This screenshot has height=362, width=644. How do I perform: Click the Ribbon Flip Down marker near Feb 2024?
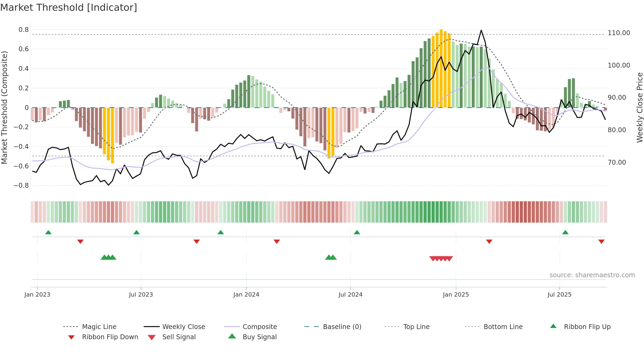pyautogui.click(x=277, y=242)
